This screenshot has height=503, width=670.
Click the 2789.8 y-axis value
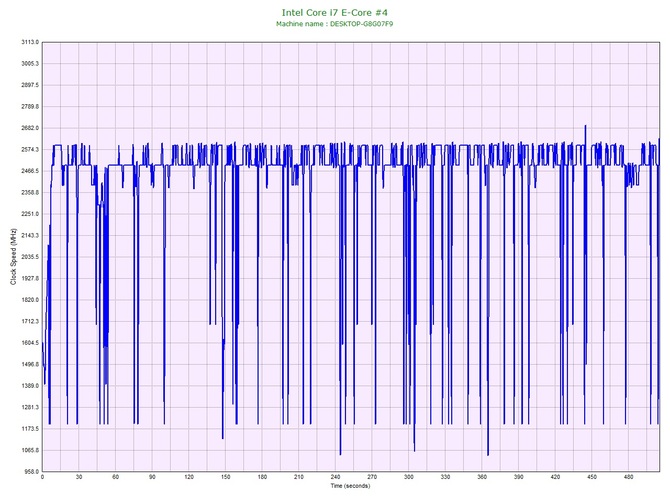pos(30,106)
